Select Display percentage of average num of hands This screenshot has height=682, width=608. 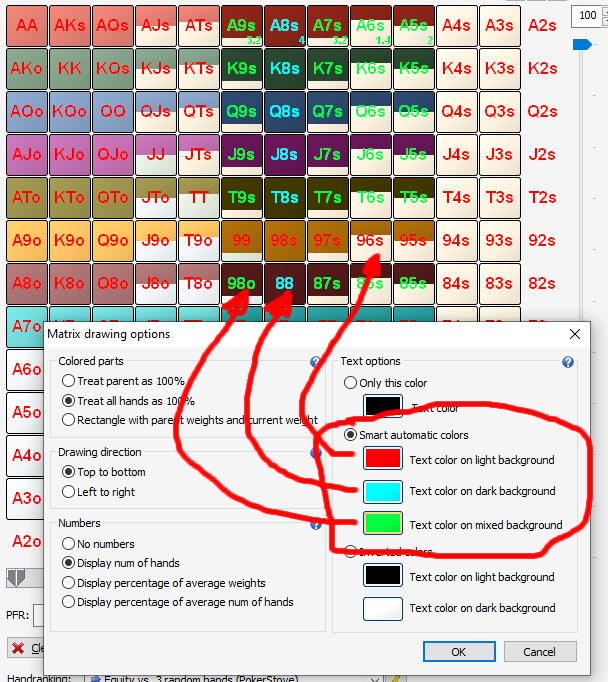click(178, 602)
